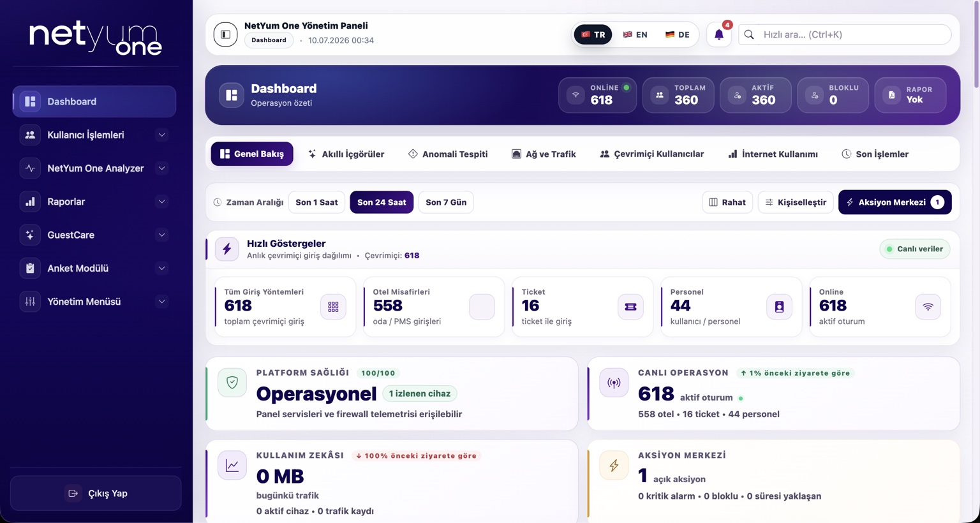980x523 pixels.
Task: Expand Anket Modülü chevron
Action: [x=162, y=268]
